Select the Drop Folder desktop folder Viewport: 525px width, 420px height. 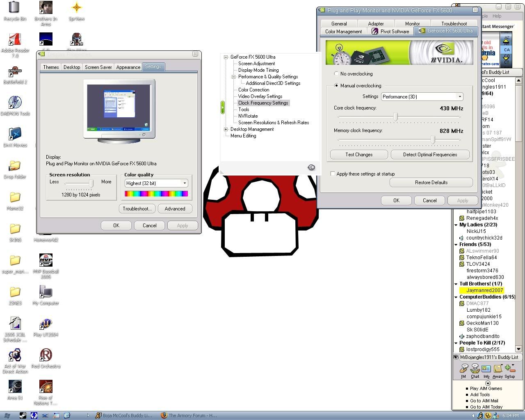[15, 169]
